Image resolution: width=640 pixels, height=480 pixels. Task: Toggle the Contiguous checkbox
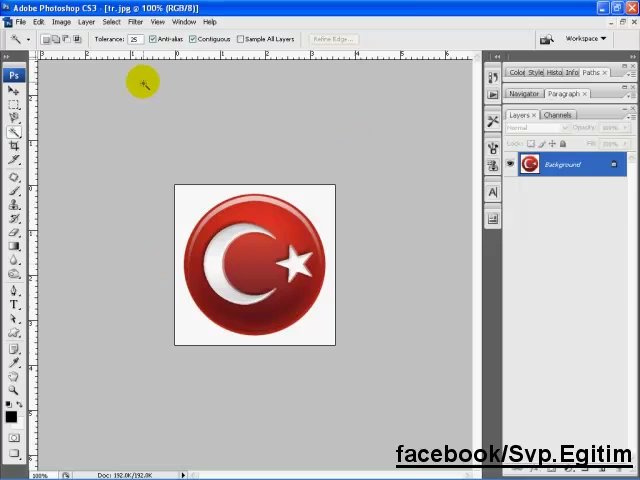pos(193,39)
